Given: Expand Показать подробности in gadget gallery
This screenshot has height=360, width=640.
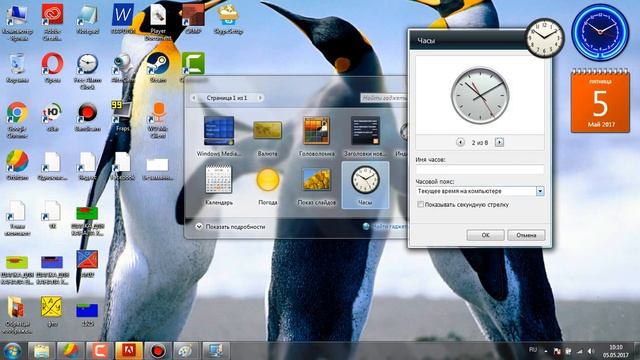Looking at the screenshot, I should pyautogui.click(x=230, y=227).
